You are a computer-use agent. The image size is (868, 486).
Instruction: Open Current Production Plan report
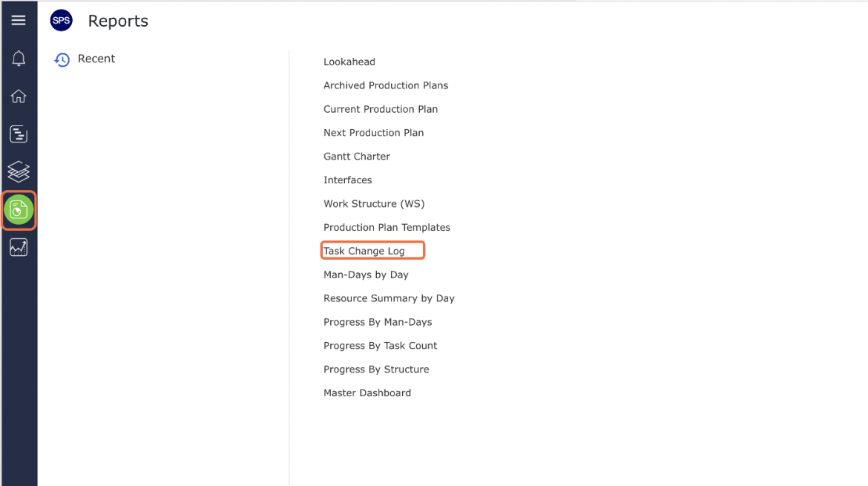click(x=381, y=109)
